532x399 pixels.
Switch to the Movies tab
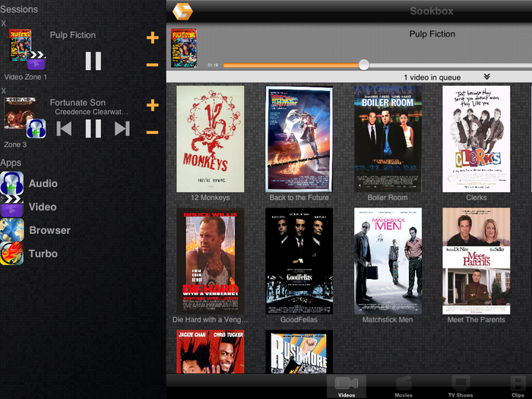pos(404,387)
